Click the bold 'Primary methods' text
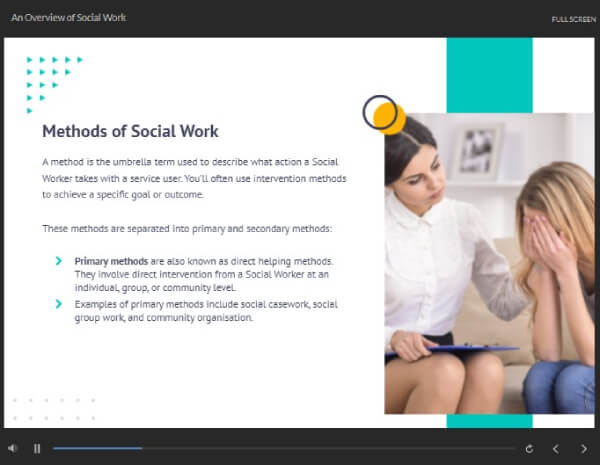 pos(108,260)
